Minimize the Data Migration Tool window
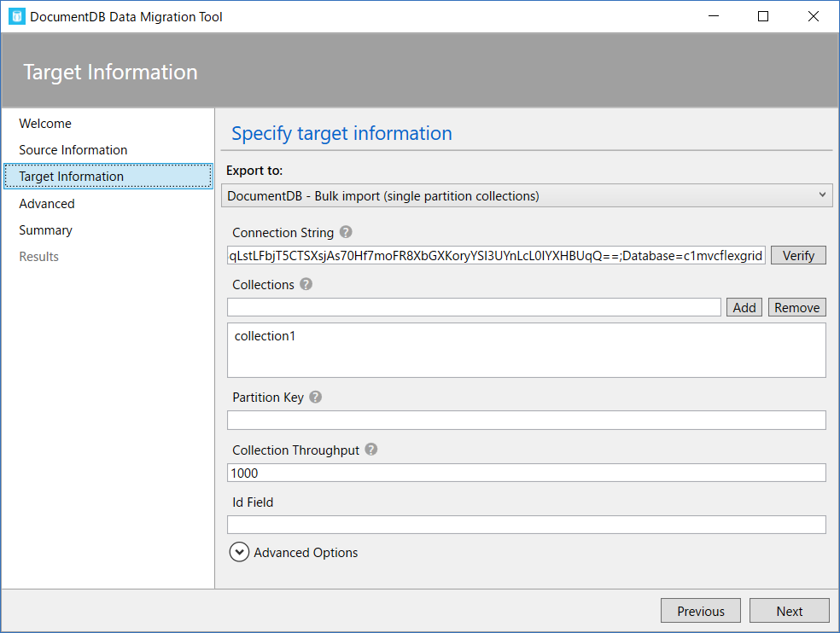This screenshot has width=840, height=633. 714,16
